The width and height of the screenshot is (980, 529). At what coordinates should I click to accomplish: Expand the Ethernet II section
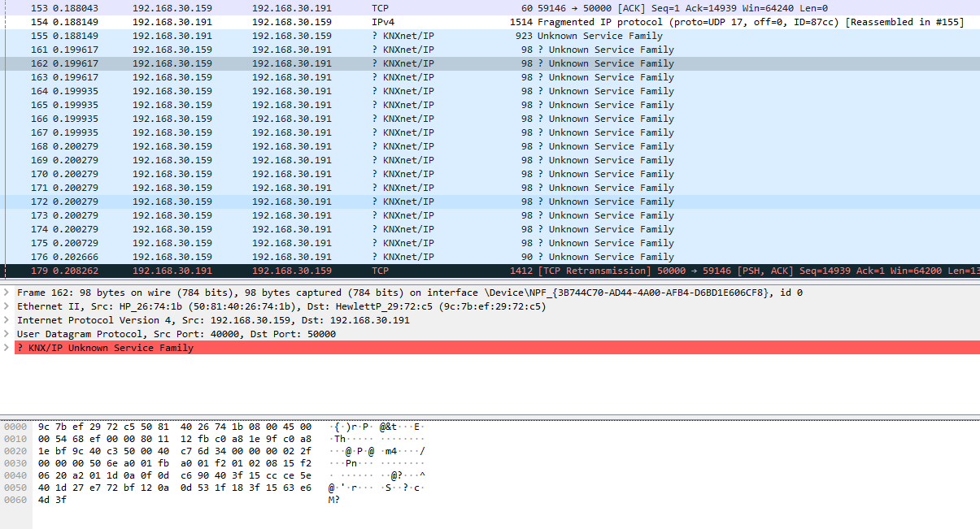click(x=7, y=306)
